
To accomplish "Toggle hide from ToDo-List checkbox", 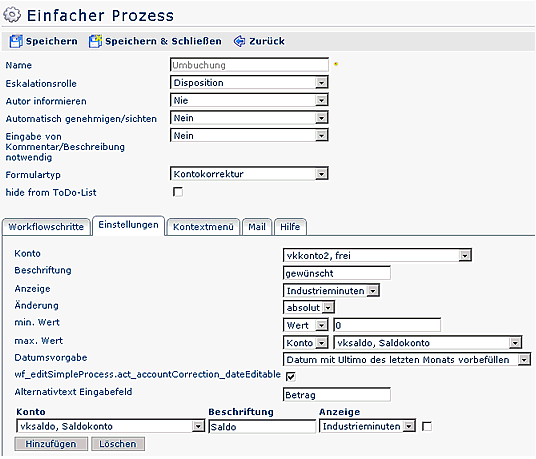I will pyautogui.click(x=178, y=192).
